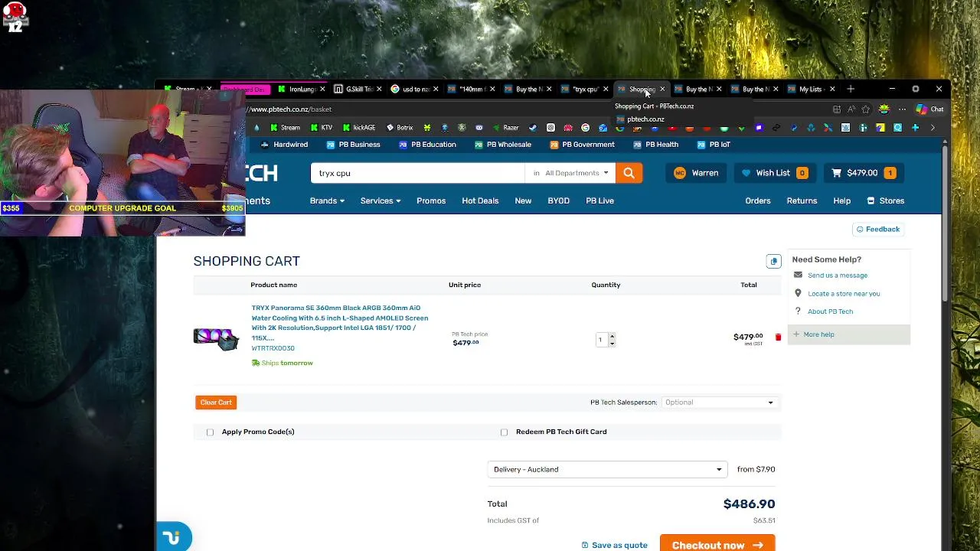Open PB Tech Salesperson Optional dropdown

click(719, 403)
